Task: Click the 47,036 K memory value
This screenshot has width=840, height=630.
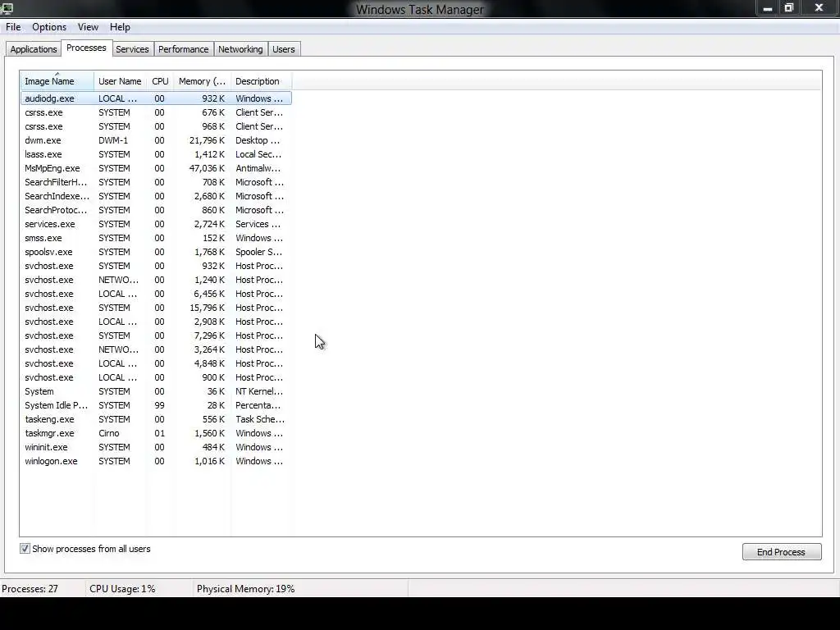Action: (x=207, y=168)
